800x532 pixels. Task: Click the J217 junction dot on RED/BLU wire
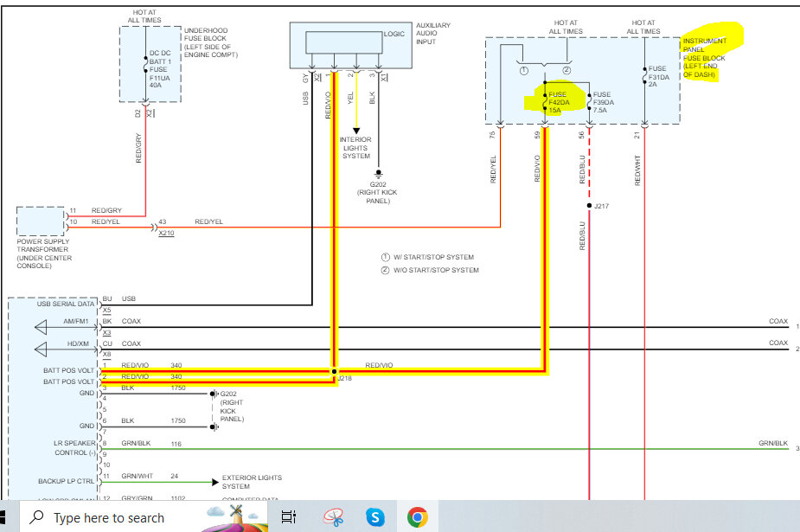pyautogui.click(x=589, y=206)
